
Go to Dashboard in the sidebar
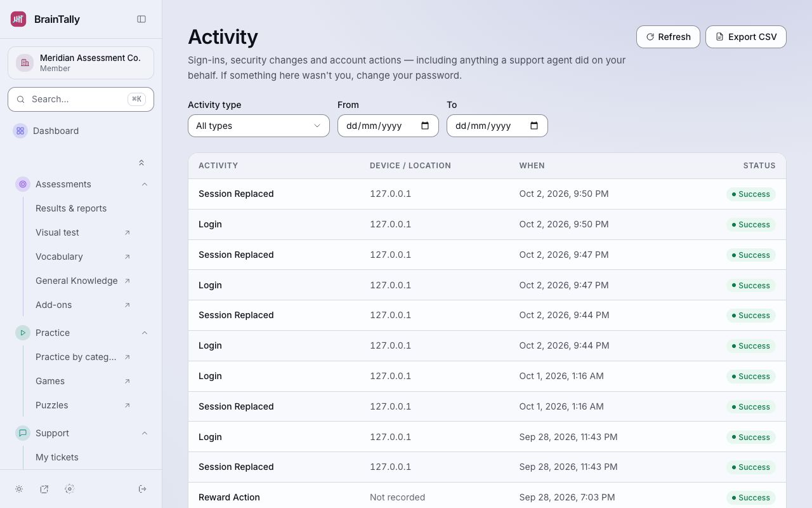pos(81,131)
